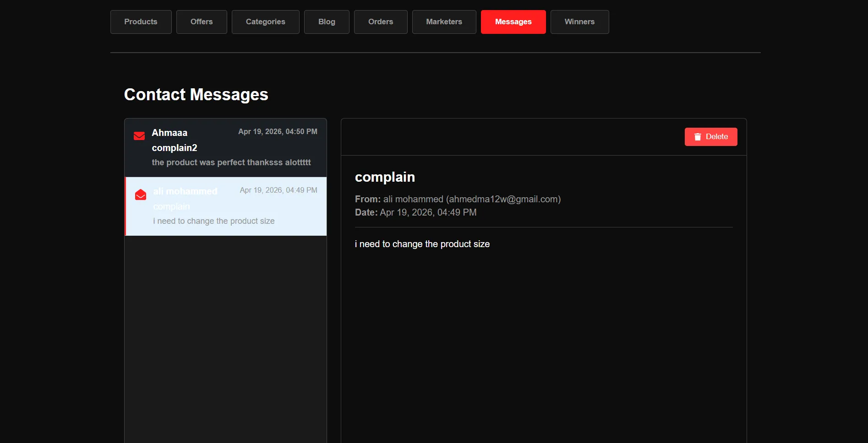Switch to the Offers tab
868x443 pixels.
[x=202, y=22]
